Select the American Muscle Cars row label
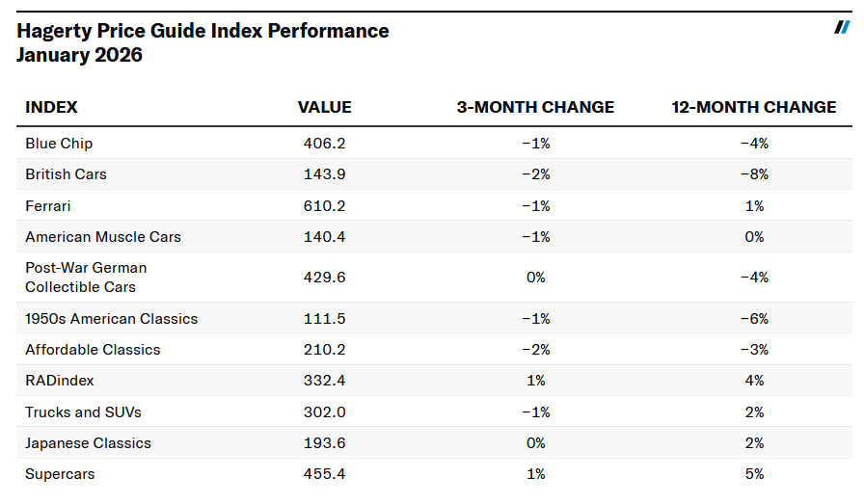 103,237
